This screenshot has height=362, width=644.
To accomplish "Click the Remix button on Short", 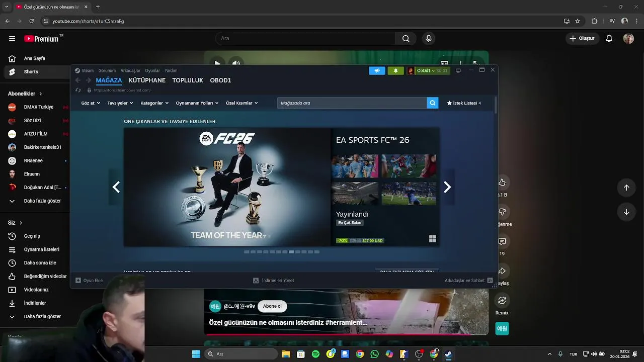I will coord(502,301).
